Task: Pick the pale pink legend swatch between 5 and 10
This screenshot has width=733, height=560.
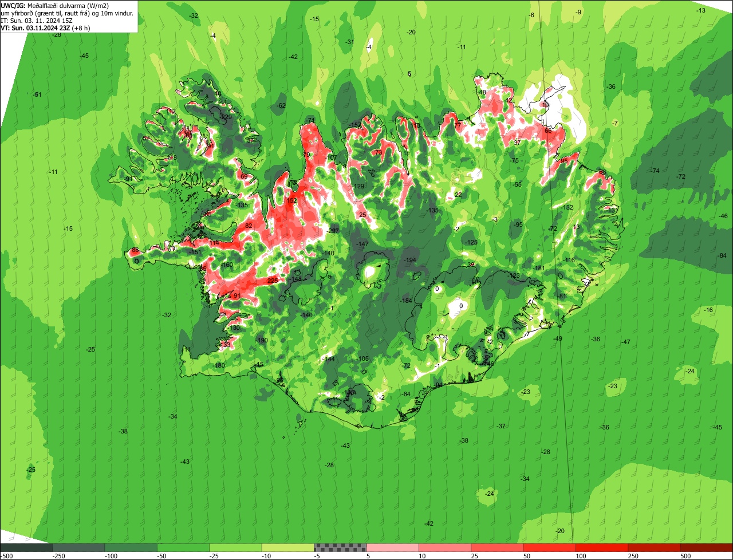Action: tap(393, 547)
